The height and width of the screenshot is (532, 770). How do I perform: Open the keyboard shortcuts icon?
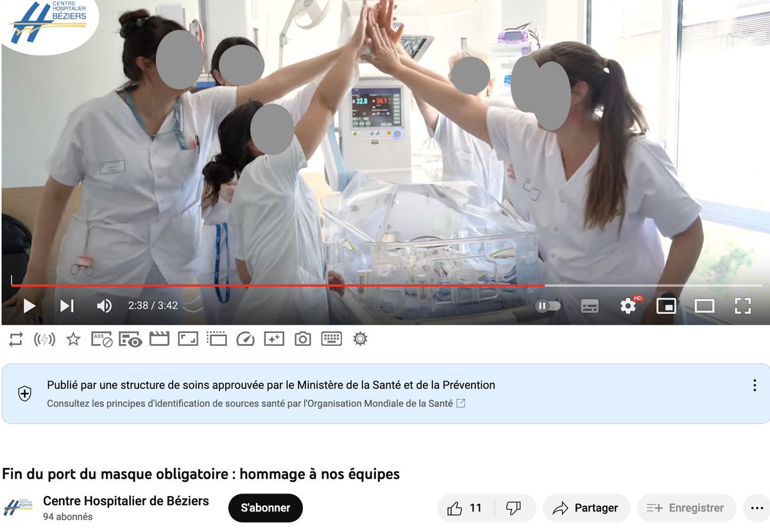(331, 339)
